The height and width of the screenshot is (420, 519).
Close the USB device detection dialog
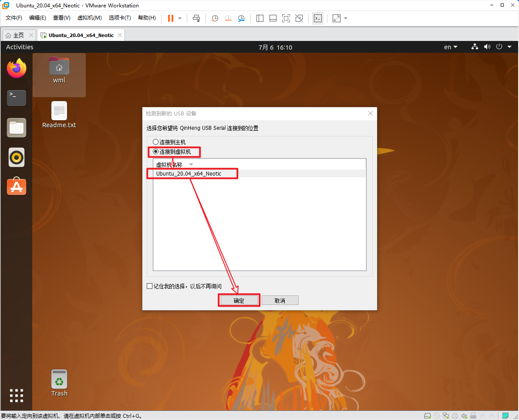pos(371,113)
